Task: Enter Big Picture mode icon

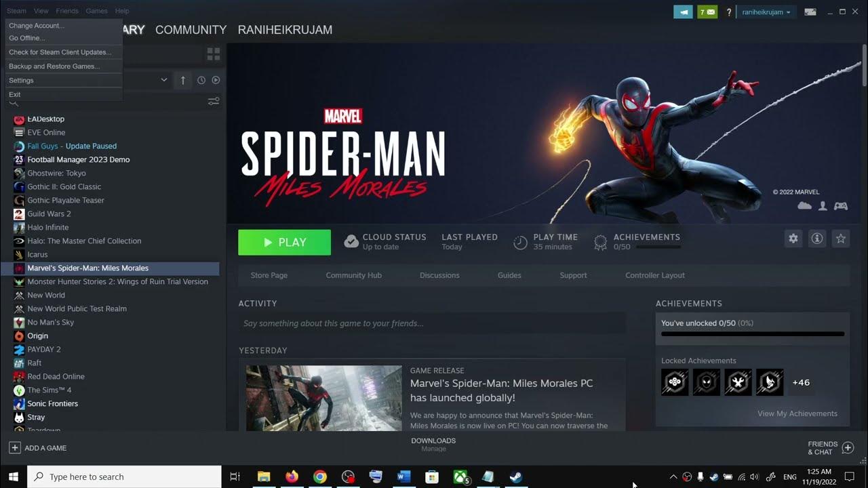Action: 810,12
